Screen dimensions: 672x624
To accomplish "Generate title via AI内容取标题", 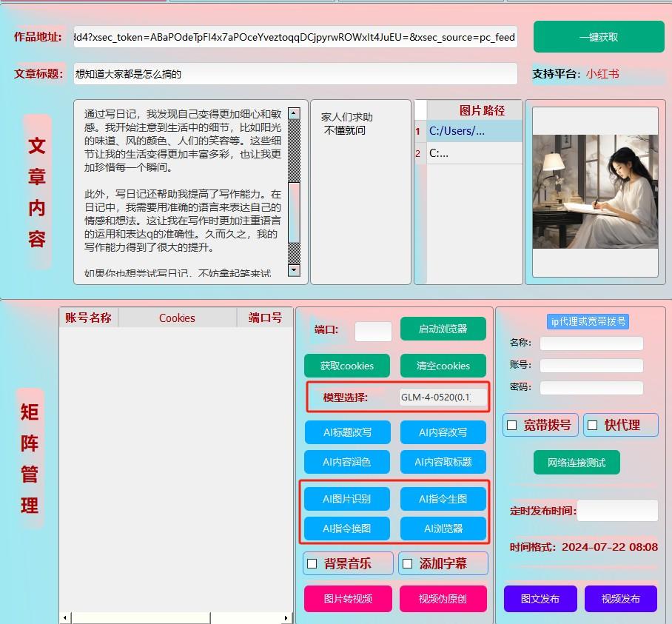I will 443,461.
